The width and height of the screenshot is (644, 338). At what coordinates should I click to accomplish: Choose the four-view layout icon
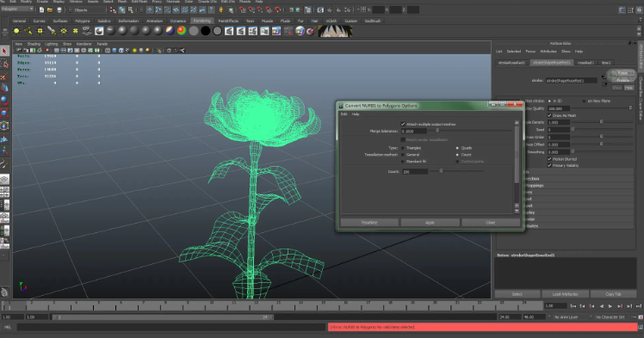4,192
